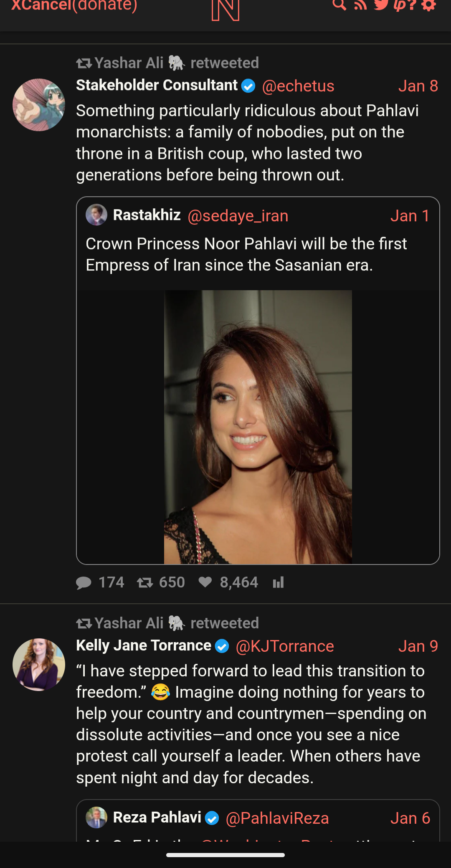Click the retweet icon showing 650
Image resolution: width=451 pixels, height=868 pixels.
pos(145,582)
